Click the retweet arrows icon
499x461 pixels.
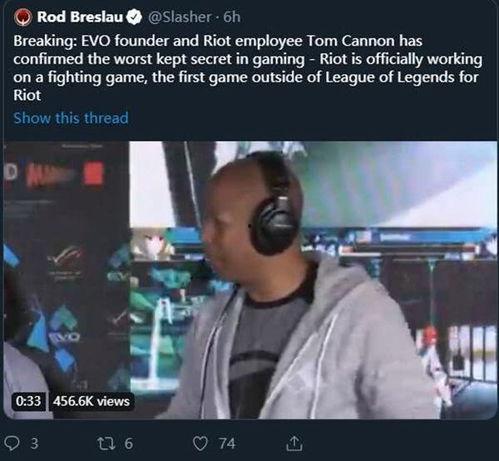click(106, 444)
